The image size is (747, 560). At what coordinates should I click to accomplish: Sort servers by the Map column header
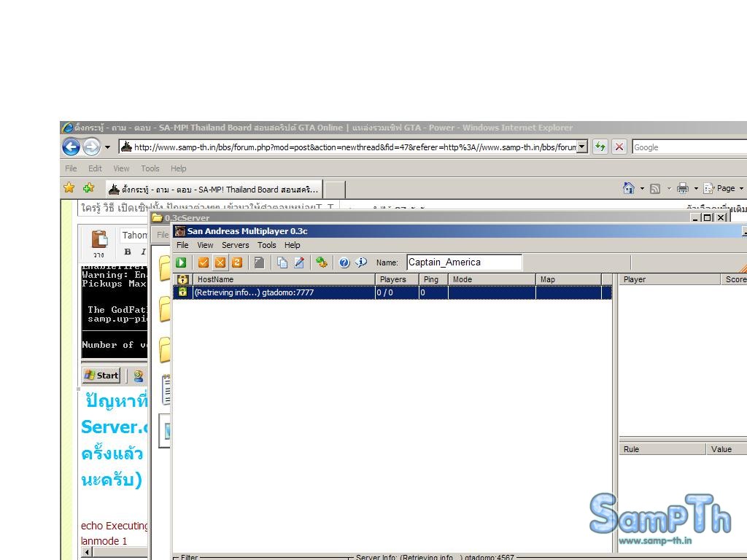pyautogui.click(x=568, y=279)
